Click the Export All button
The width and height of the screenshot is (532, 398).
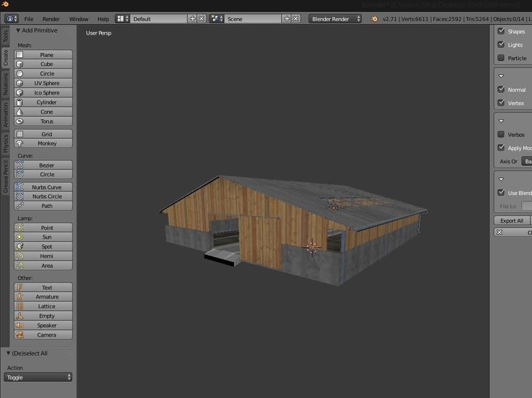pos(511,221)
